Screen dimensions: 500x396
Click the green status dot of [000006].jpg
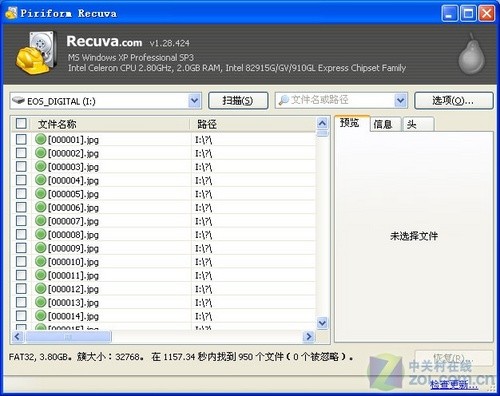click(x=40, y=207)
